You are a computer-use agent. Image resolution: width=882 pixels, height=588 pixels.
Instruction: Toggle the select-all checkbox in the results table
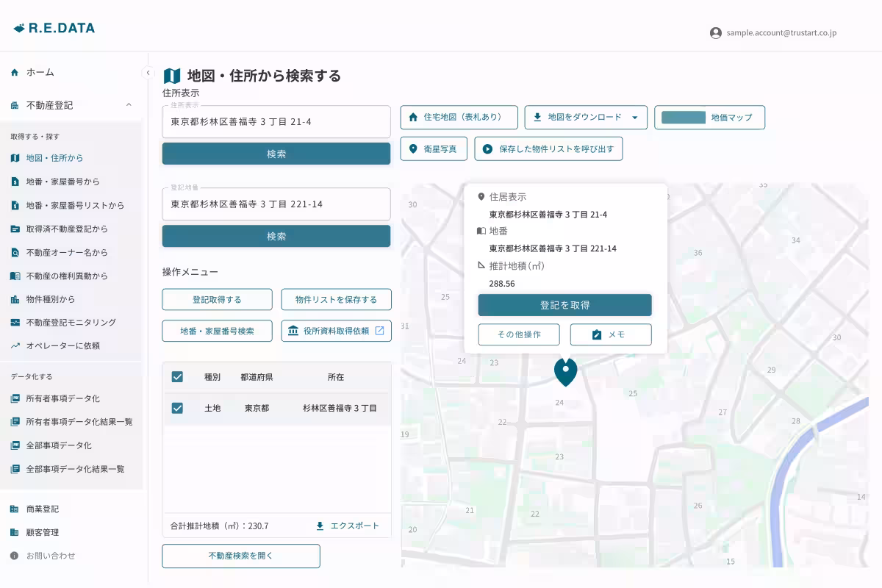pos(177,376)
